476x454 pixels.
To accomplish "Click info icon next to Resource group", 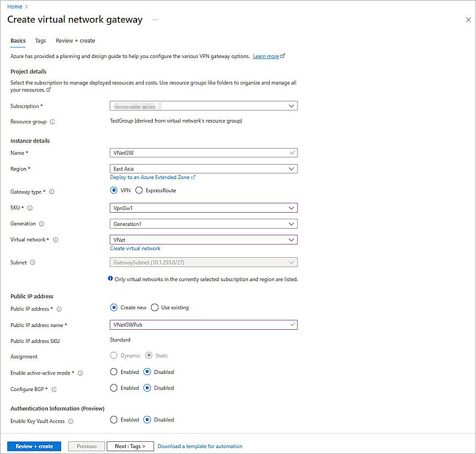I will [53, 122].
